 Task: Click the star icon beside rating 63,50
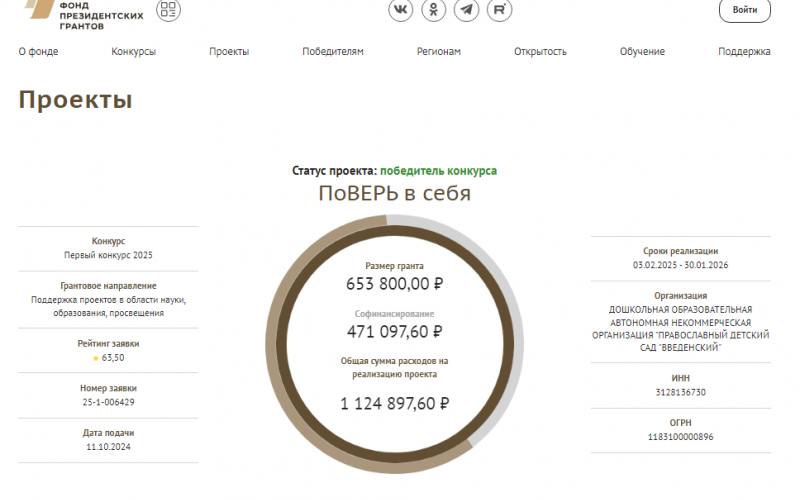pos(95,358)
